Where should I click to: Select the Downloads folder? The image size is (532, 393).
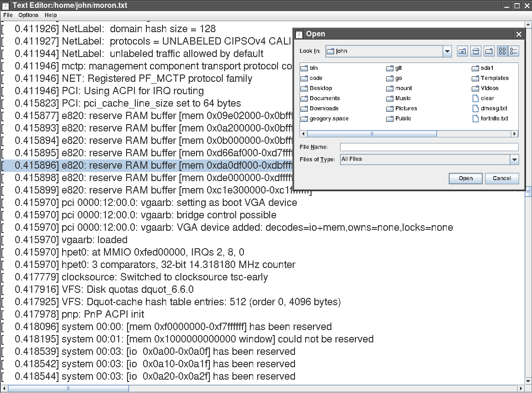point(324,108)
